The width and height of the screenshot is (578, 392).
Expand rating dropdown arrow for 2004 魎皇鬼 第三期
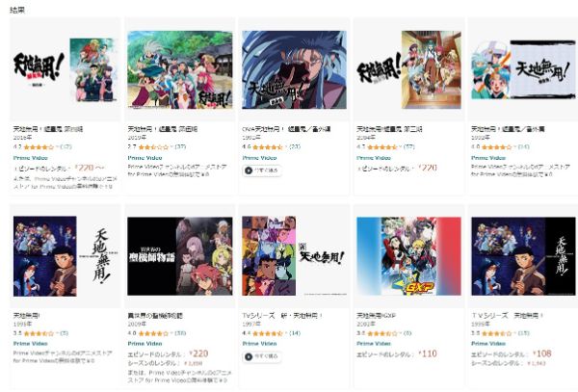pos(400,147)
